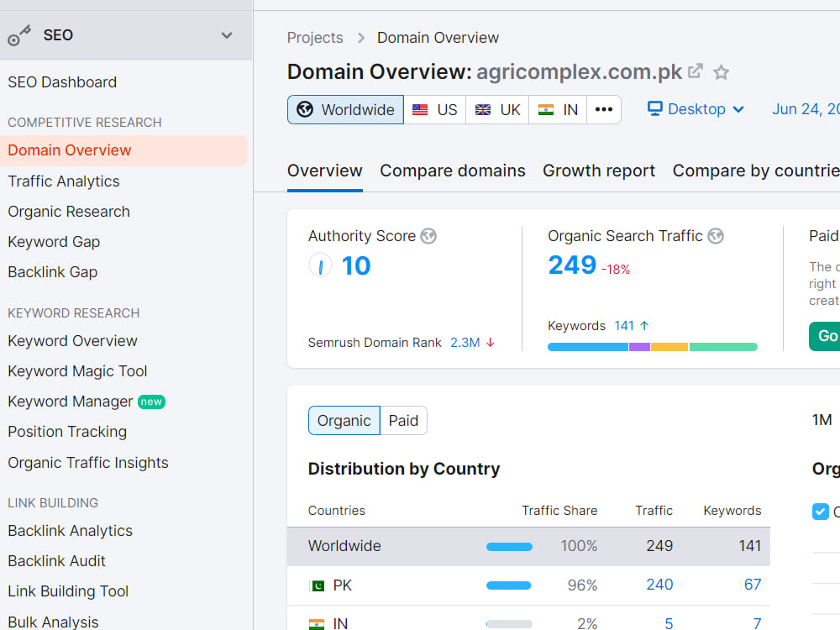The width and height of the screenshot is (840, 630).
Task: Open Growth report tab
Action: coord(599,171)
